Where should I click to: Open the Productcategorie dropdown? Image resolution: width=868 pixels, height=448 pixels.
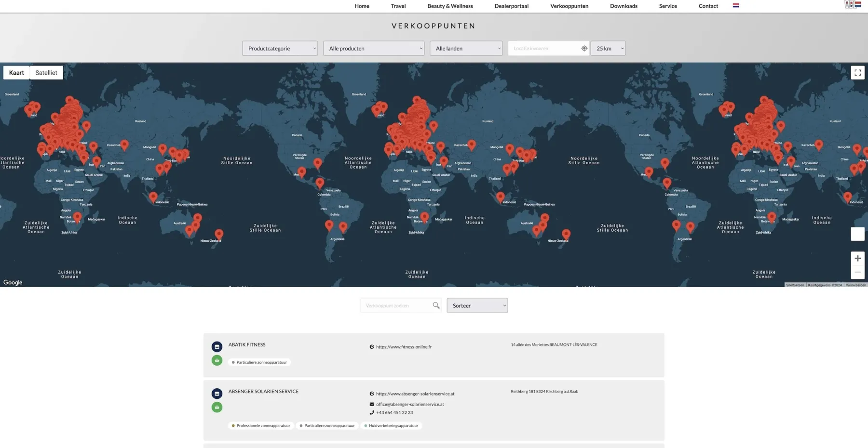pyautogui.click(x=280, y=48)
